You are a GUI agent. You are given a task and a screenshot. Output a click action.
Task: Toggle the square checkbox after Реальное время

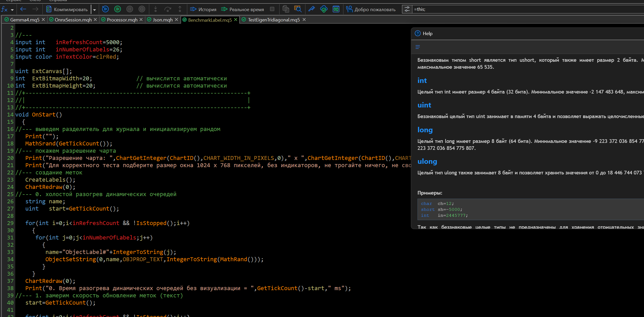(x=272, y=9)
